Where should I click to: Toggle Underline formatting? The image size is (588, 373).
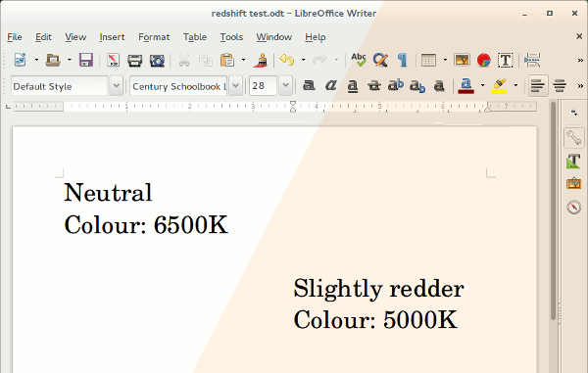coord(353,86)
